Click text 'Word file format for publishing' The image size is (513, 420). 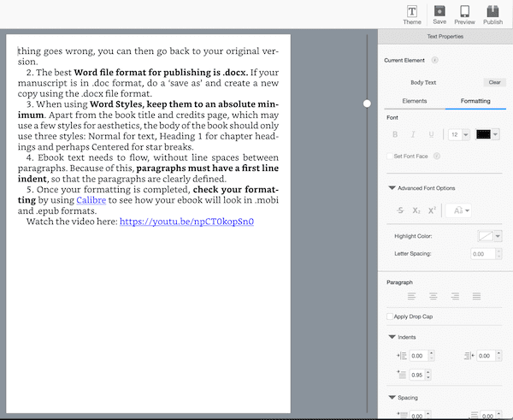142,73
